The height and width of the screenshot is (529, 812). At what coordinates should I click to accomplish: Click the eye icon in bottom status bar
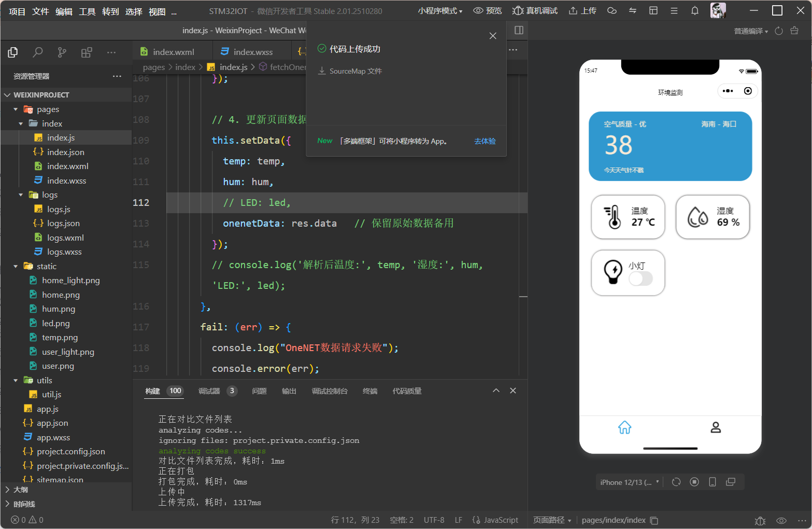(781, 521)
